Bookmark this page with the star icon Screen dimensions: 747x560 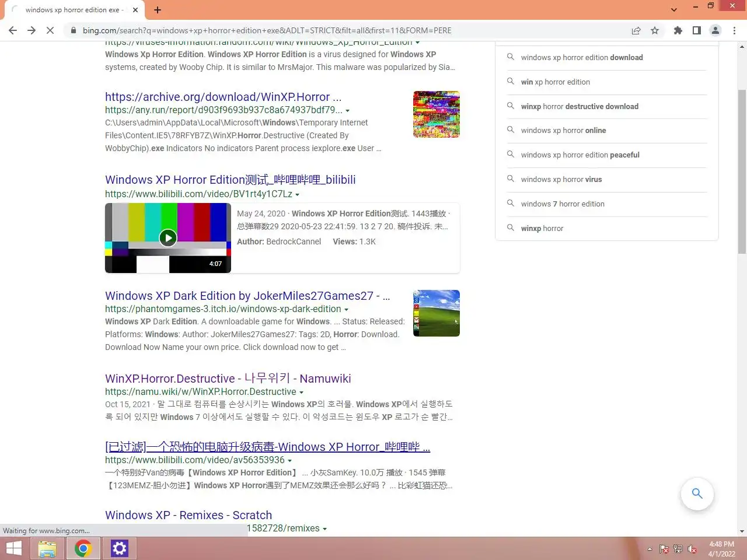(655, 30)
